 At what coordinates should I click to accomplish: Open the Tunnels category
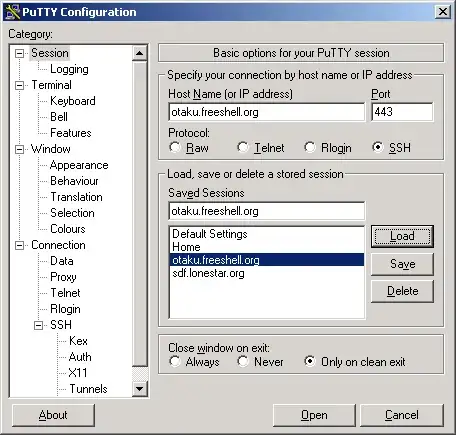88,389
